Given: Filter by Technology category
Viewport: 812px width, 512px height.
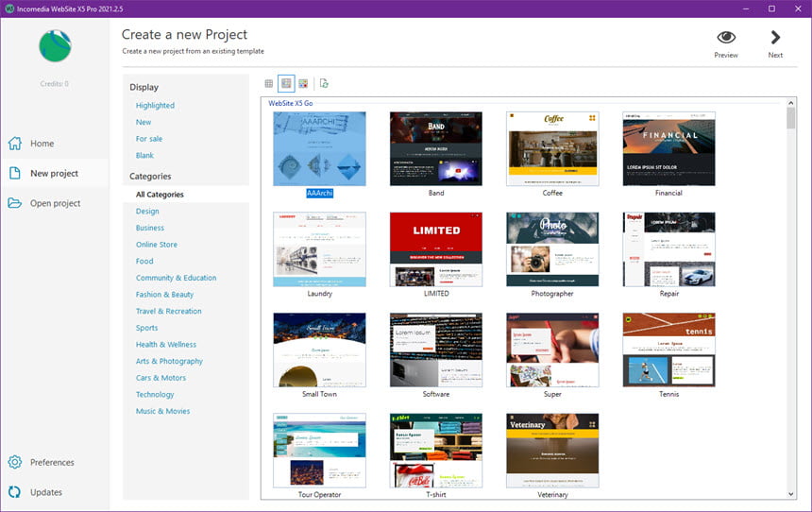Looking at the screenshot, I should point(155,394).
